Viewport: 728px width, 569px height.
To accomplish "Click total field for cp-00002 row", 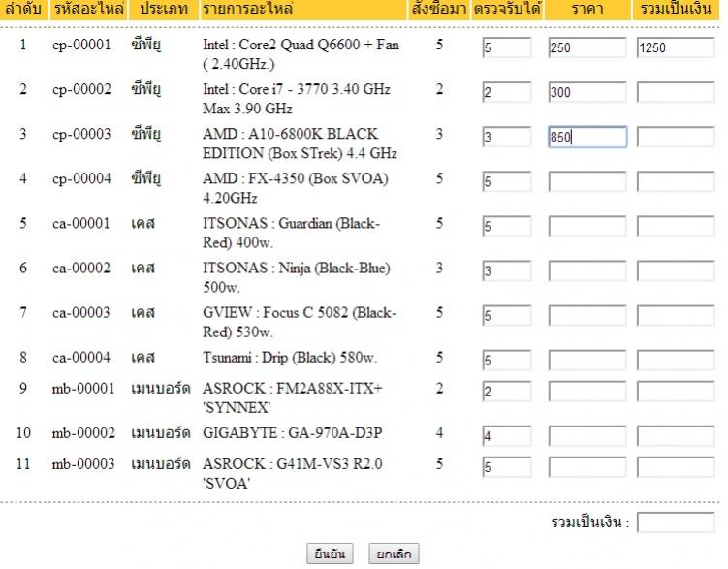I will point(676,92).
